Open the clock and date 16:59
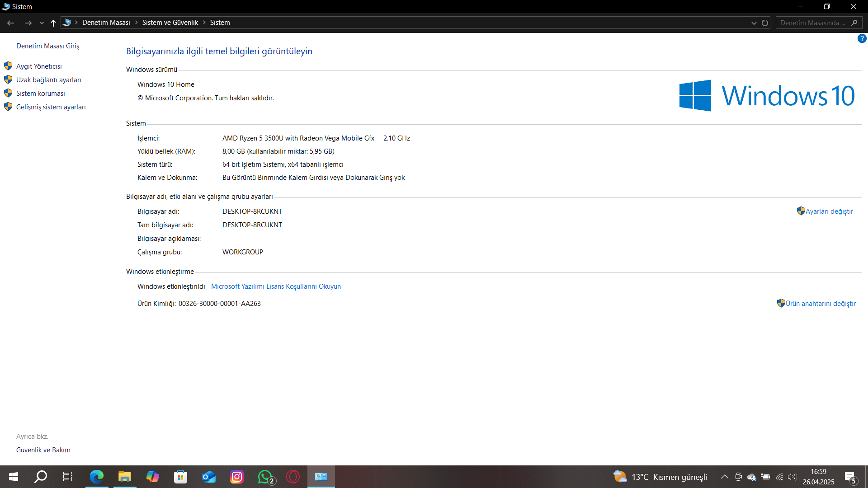The height and width of the screenshot is (488, 868). [x=818, y=477]
